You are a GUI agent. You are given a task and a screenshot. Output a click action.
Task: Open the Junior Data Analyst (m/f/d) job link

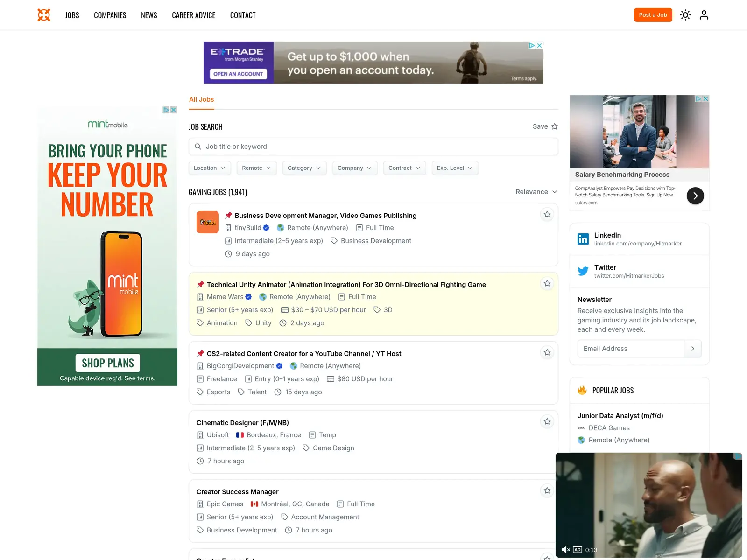620,416
